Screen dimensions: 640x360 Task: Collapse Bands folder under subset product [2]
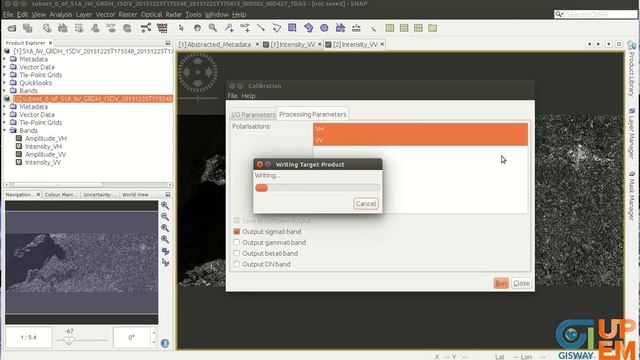point(5,131)
